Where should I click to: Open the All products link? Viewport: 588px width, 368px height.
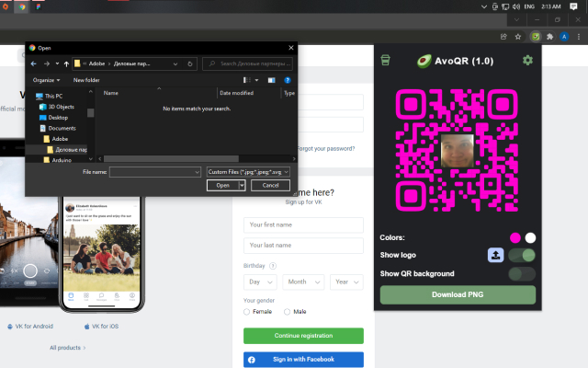point(67,348)
